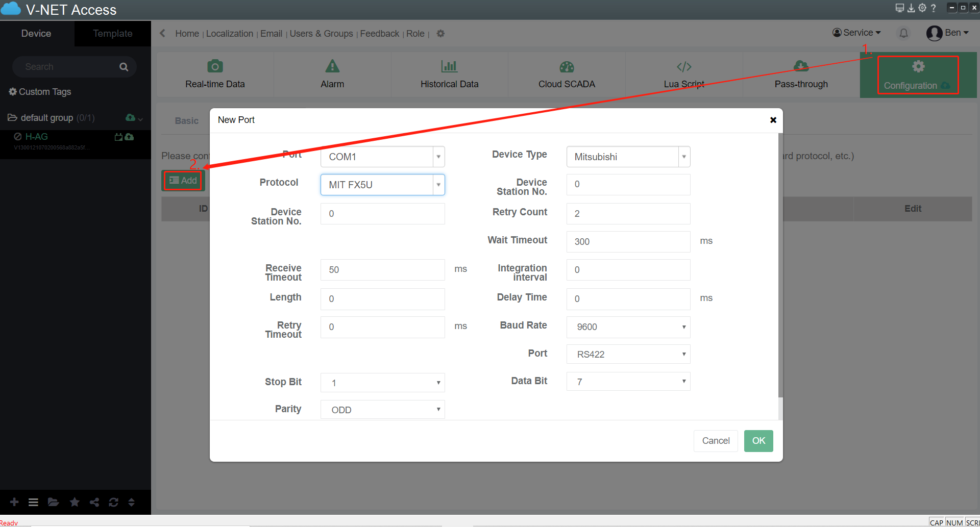
Task: Expand the Protocol MIT FX5U dropdown
Action: point(438,185)
